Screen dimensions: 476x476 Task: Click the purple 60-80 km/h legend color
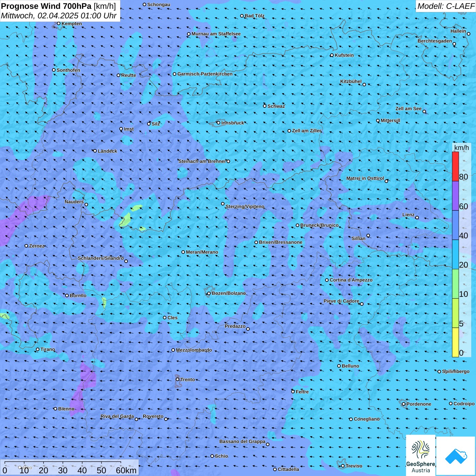click(455, 196)
